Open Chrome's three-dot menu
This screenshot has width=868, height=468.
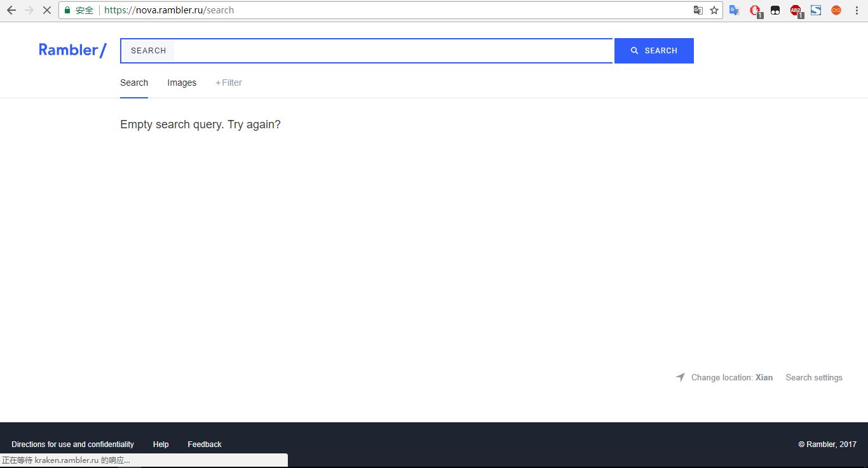(x=857, y=10)
